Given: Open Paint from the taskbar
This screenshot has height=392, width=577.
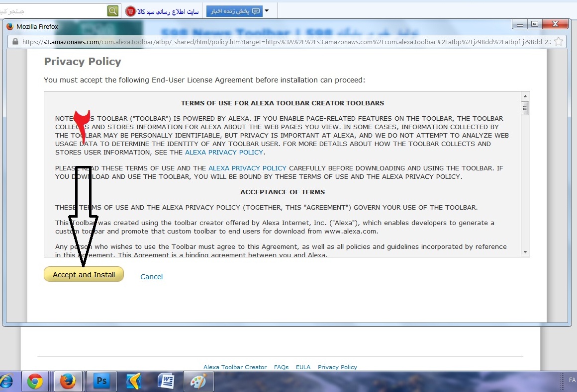Looking at the screenshot, I should click(x=198, y=382).
